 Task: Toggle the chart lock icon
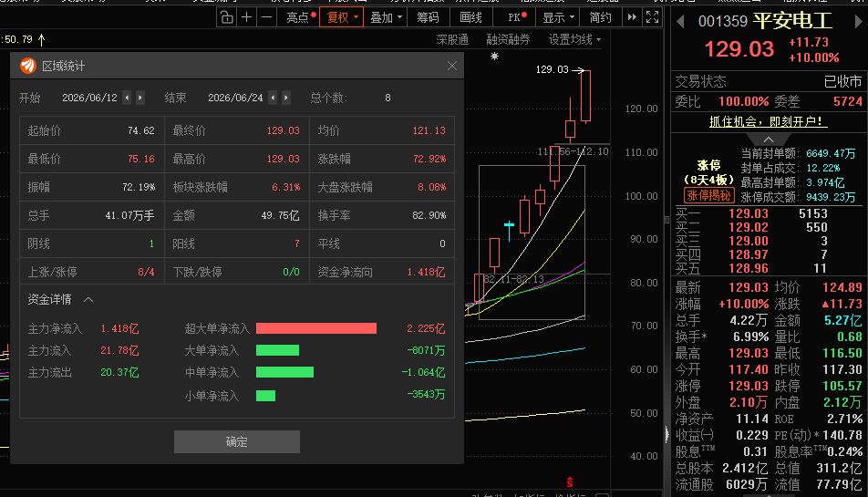pyautogui.click(x=227, y=17)
